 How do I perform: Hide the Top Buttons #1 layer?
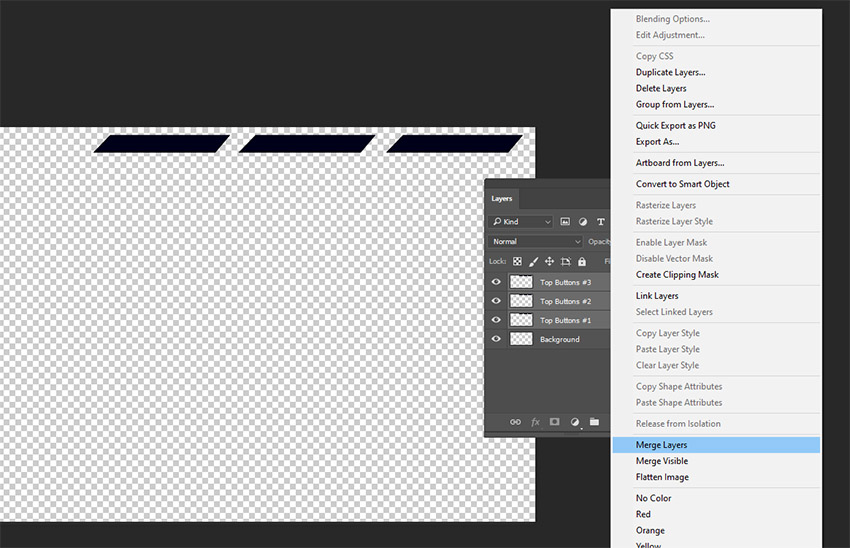pos(495,320)
